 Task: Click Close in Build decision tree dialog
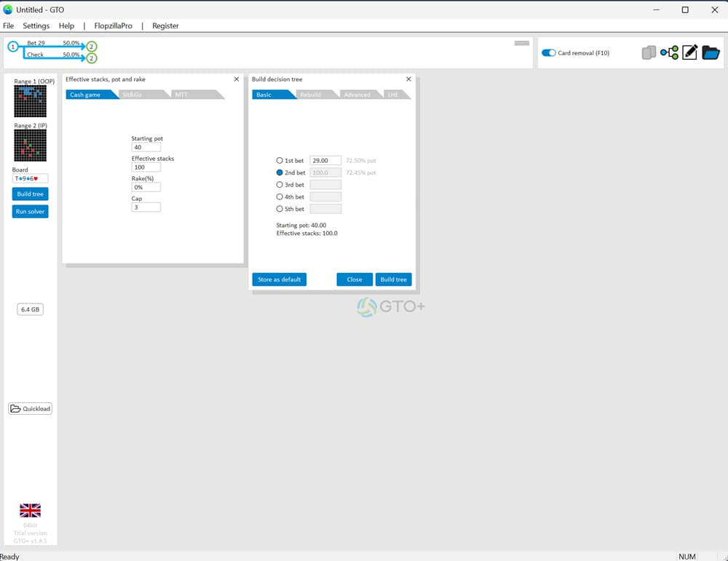click(x=355, y=279)
